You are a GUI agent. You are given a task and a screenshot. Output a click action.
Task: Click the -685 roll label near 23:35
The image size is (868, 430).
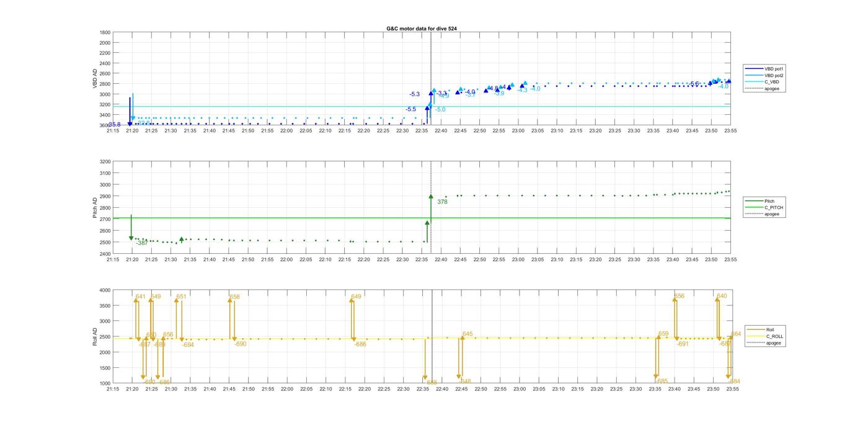tap(662, 382)
